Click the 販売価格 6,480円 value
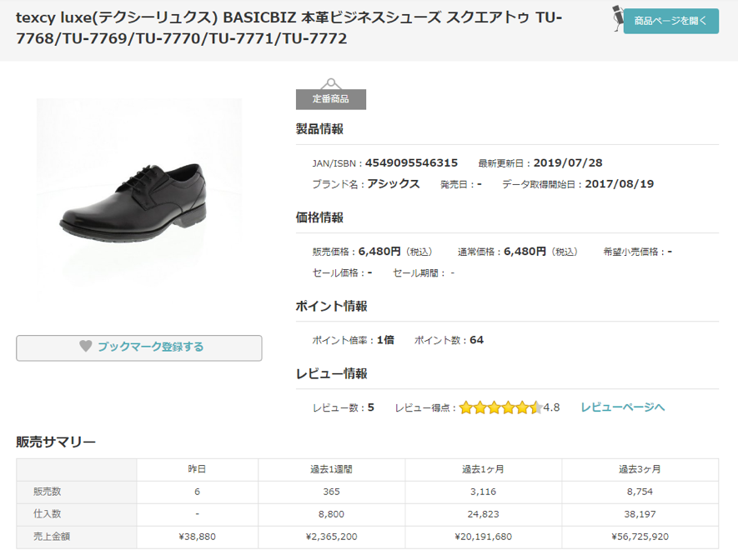The height and width of the screenshot is (560, 738). (x=379, y=252)
